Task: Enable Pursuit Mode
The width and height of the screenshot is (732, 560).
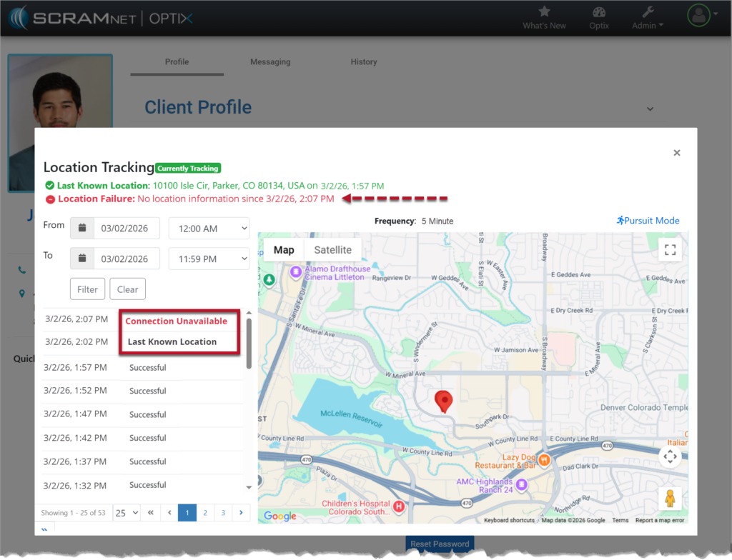Action: click(x=648, y=221)
